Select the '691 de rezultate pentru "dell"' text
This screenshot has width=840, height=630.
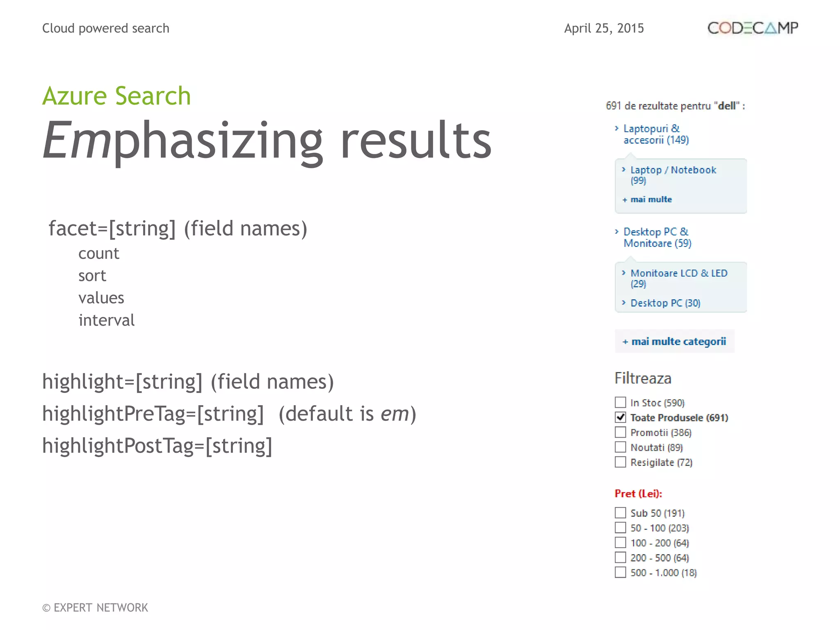point(675,106)
